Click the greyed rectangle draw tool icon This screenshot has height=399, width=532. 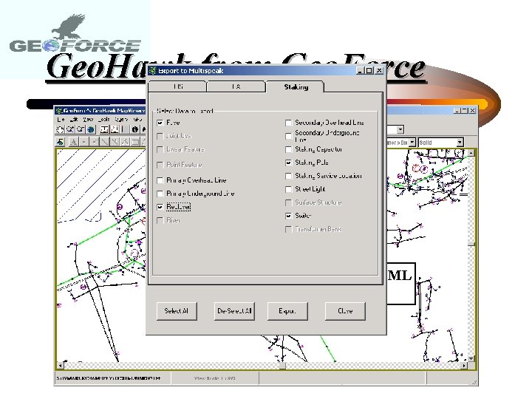[x=134, y=142]
